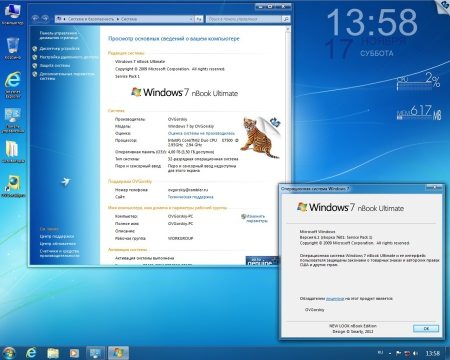Image resolution: width=450 pixels, height=360 pixels.
Task: Click the System window scroll-up arrow
Action: pos(288,29)
